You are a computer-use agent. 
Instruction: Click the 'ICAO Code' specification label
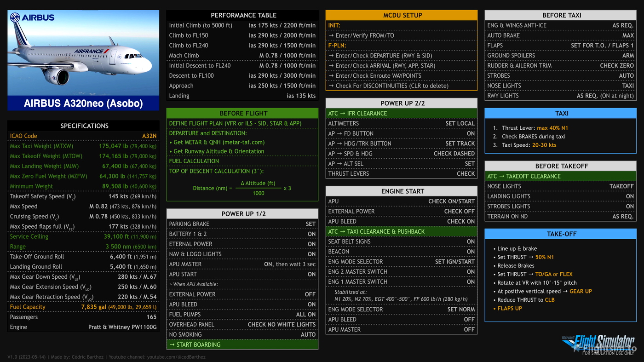(x=23, y=136)
